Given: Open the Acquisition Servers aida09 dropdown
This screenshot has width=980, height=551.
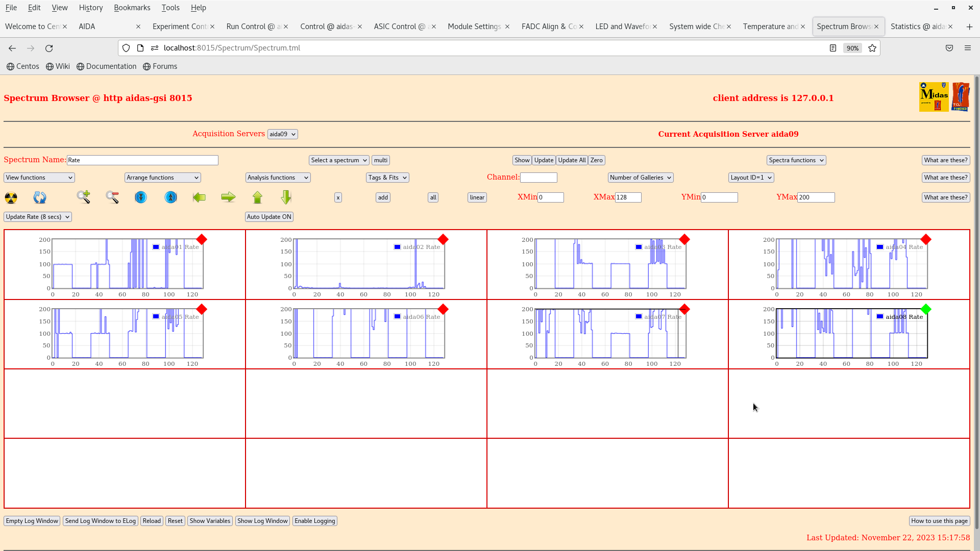Looking at the screenshot, I should 282,134.
